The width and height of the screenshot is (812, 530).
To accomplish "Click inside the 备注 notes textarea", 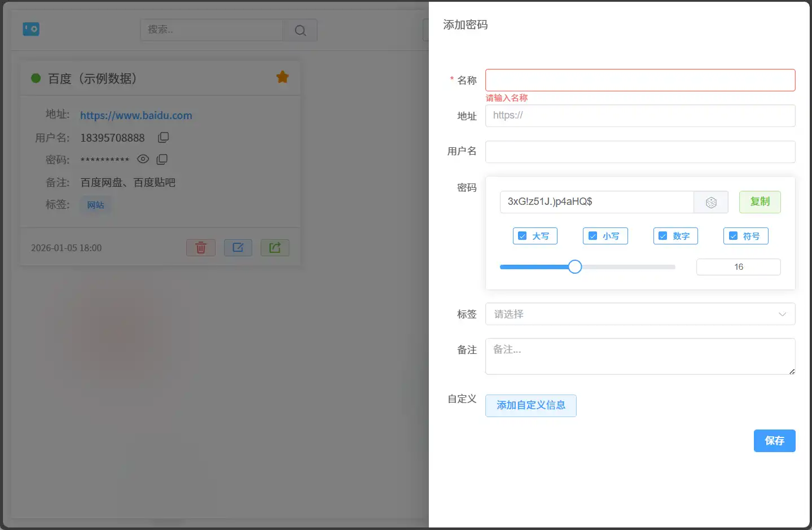I will [x=640, y=356].
